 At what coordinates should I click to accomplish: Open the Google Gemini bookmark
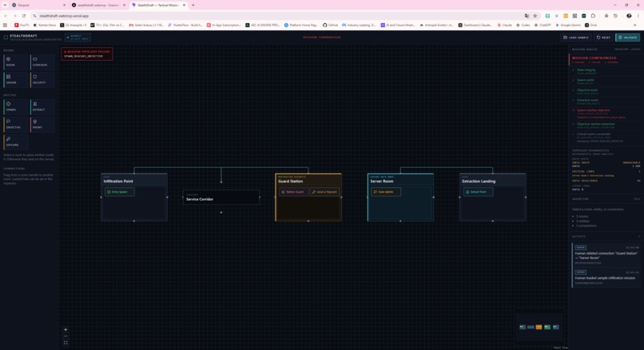pos(569,25)
